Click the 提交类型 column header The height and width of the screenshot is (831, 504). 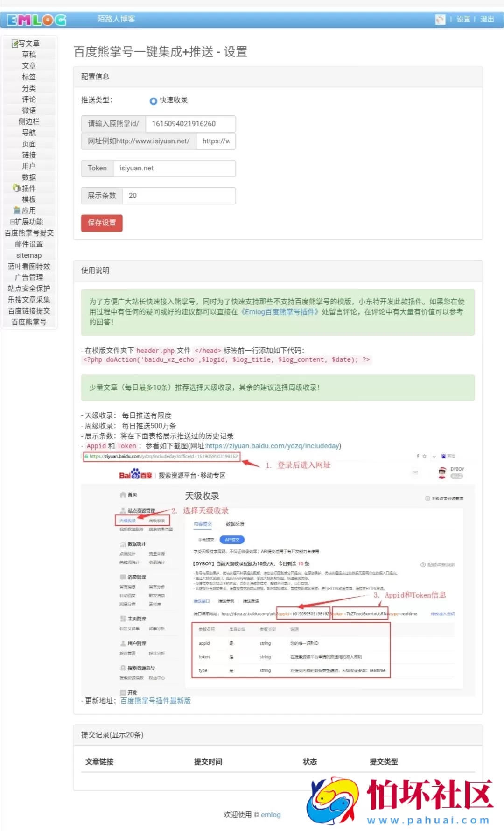384,762
